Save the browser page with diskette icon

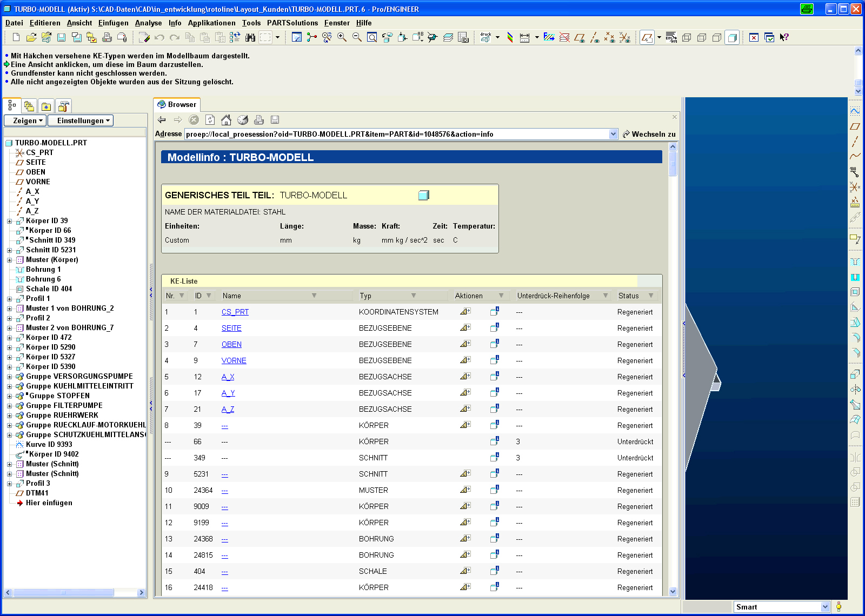point(275,119)
